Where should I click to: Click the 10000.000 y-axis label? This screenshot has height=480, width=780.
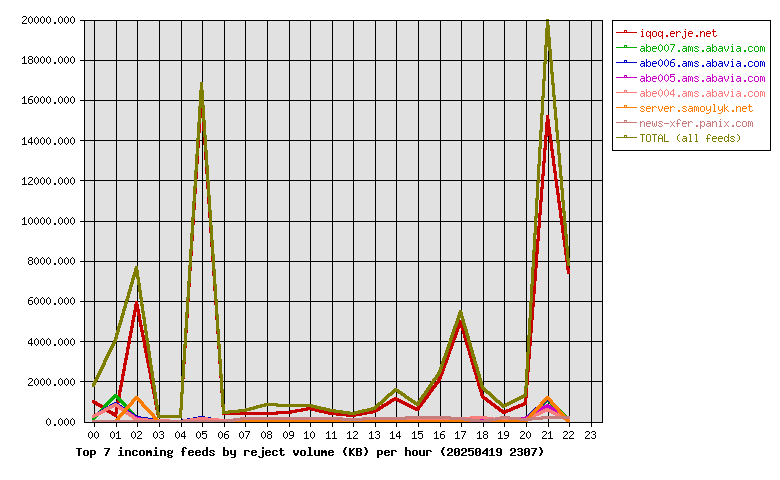(48, 221)
